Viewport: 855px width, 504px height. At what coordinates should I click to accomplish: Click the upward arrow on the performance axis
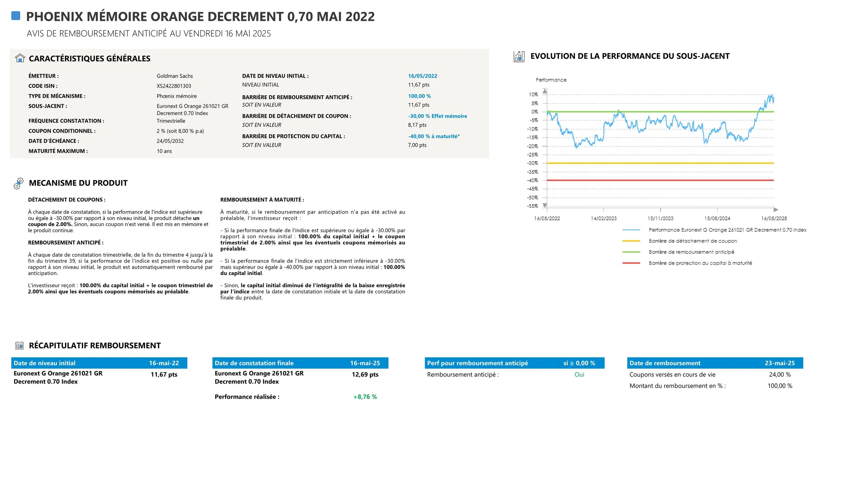[545, 91]
